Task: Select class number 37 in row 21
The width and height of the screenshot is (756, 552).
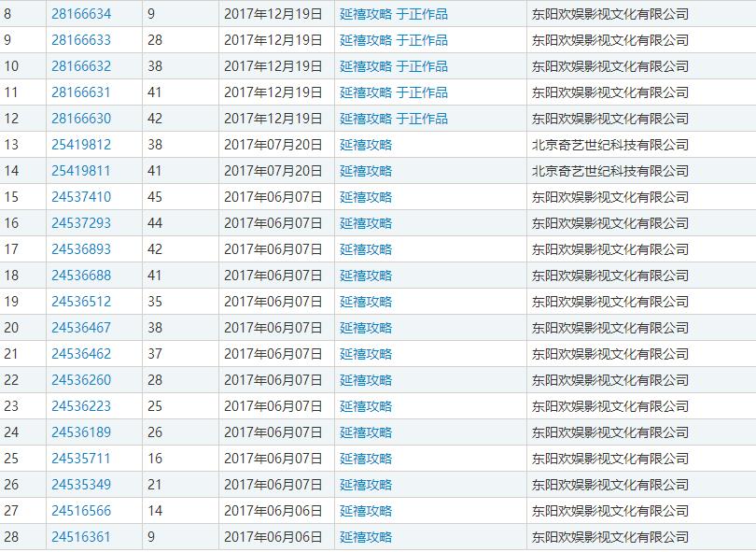Action: pyautogui.click(x=155, y=354)
